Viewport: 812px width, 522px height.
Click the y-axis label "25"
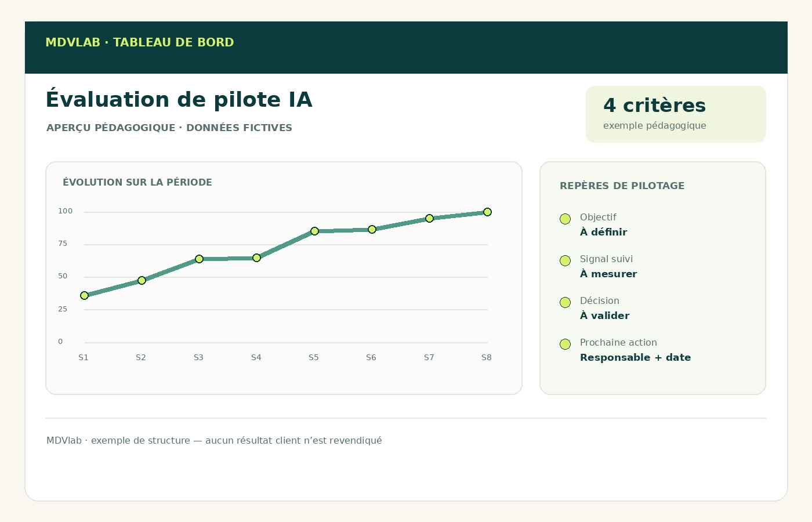tap(63, 309)
